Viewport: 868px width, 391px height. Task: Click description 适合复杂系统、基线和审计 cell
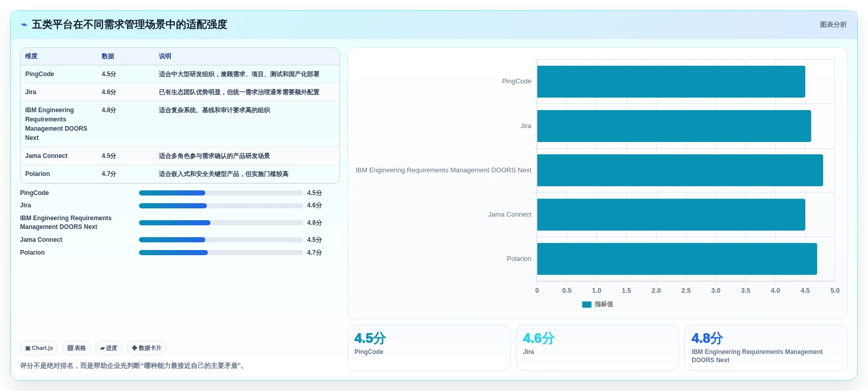point(215,110)
